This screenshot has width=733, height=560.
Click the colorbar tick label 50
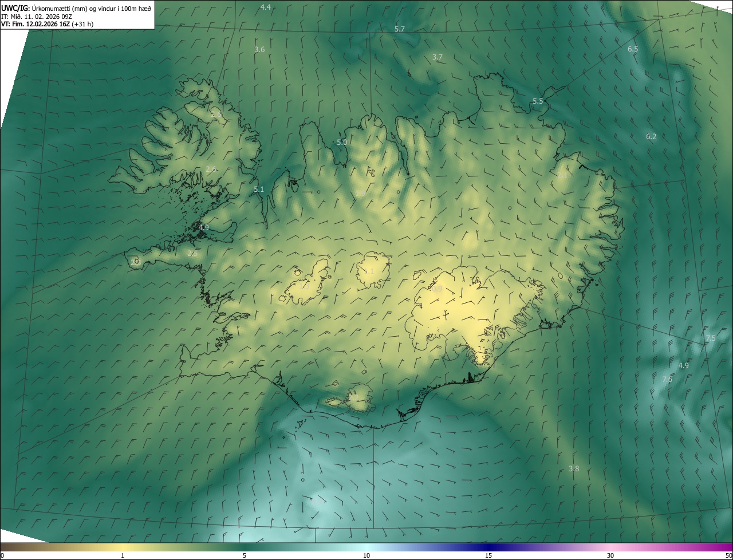728,556
